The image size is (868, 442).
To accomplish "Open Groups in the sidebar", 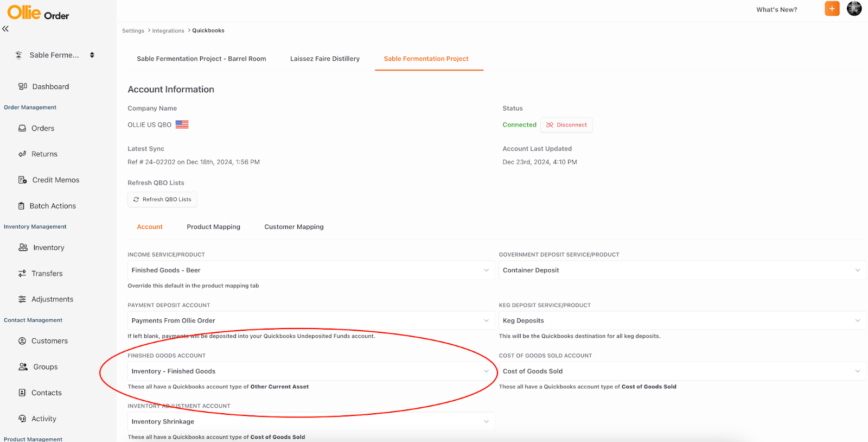I will click(46, 367).
